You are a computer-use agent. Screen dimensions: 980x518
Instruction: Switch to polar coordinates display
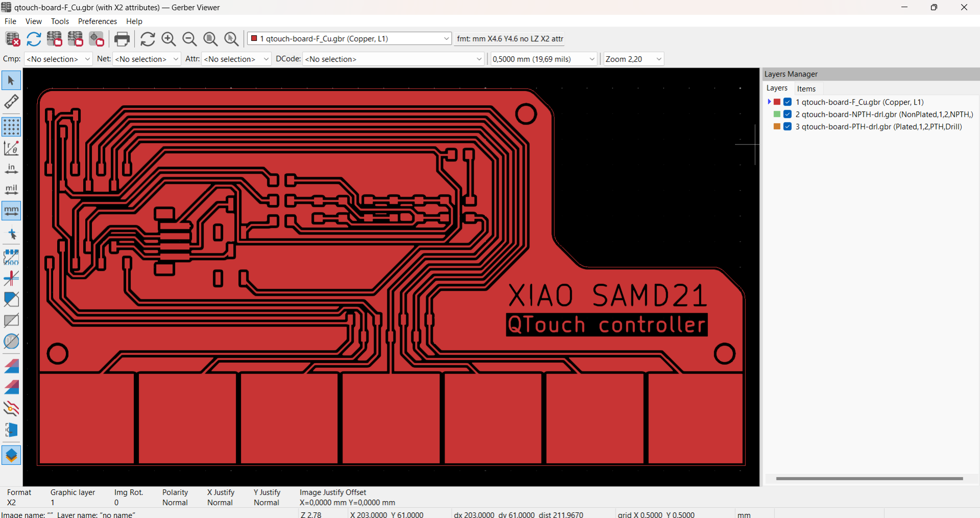pyautogui.click(x=11, y=148)
